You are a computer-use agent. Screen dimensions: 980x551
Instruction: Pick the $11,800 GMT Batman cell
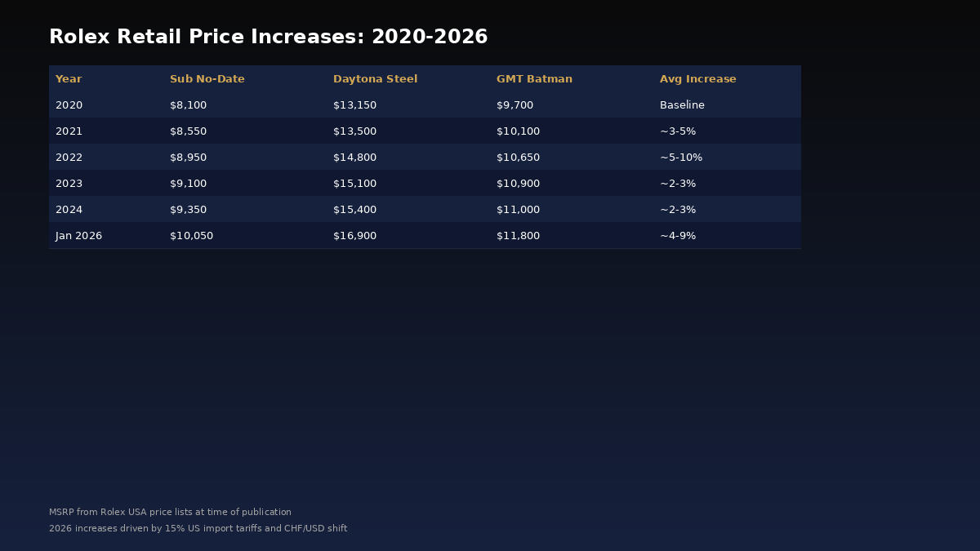(x=518, y=236)
